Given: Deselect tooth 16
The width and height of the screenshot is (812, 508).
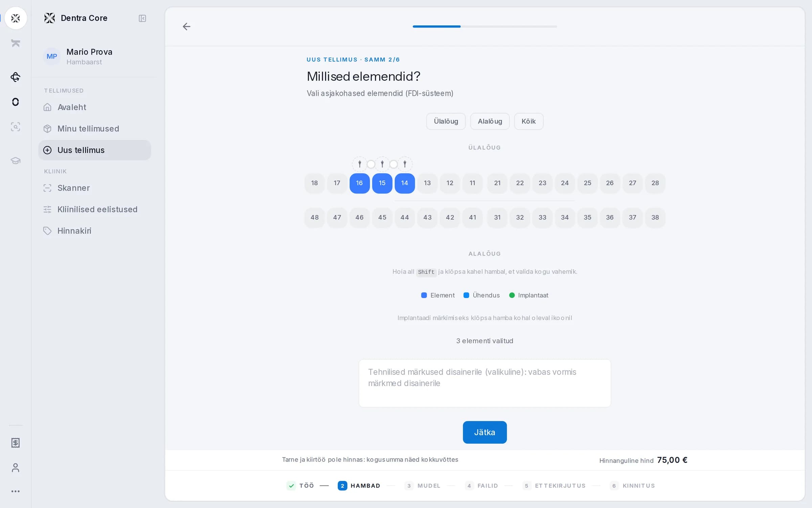Looking at the screenshot, I should pyautogui.click(x=360, y=183).
